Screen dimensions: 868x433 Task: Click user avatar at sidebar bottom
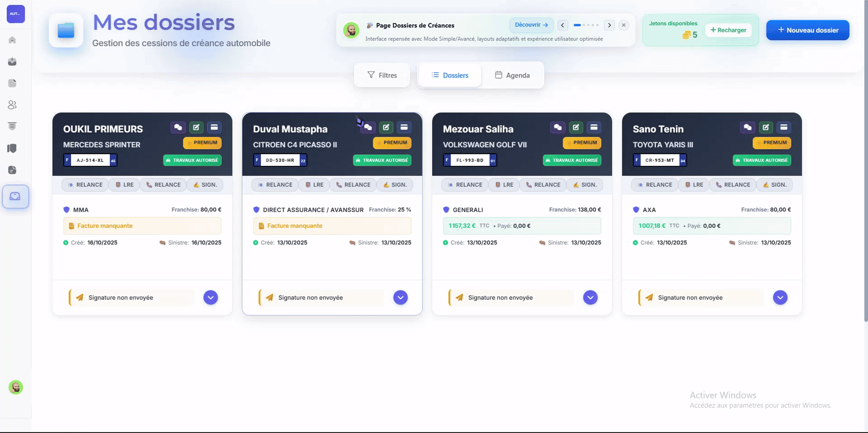[16, 387]
